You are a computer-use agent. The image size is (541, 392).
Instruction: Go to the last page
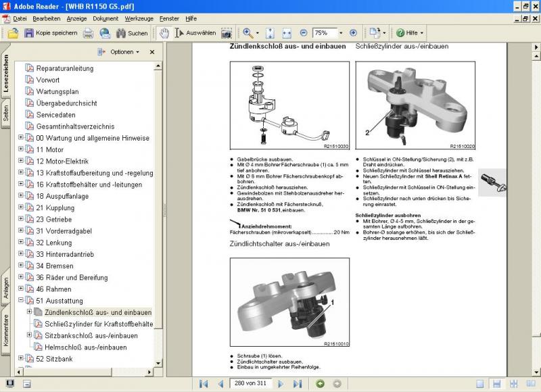[x=298, y=384]
